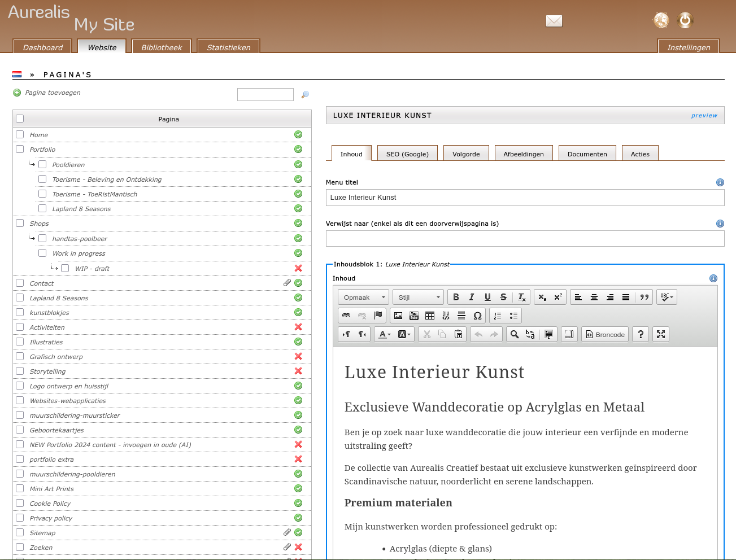Screen dimensions: 736x560
Task: Open the Statistieken tab
Action: [228, 47]
